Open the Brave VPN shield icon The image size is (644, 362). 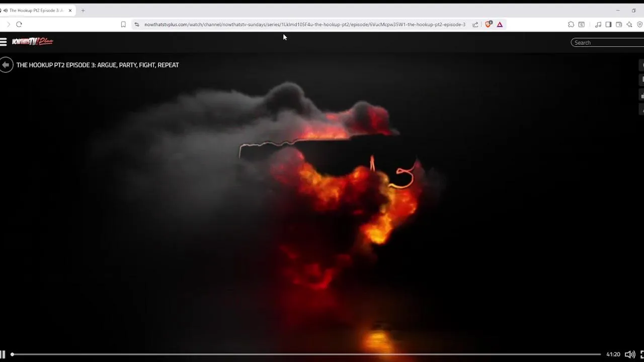(x=640, y=24)
